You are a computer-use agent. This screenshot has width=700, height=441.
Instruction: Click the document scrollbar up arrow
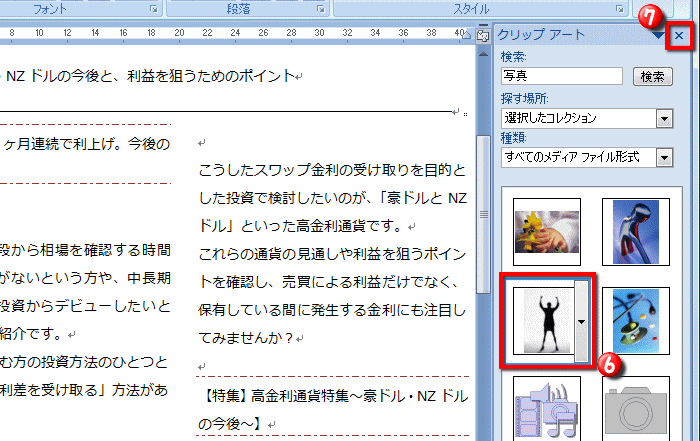[483, 54]
